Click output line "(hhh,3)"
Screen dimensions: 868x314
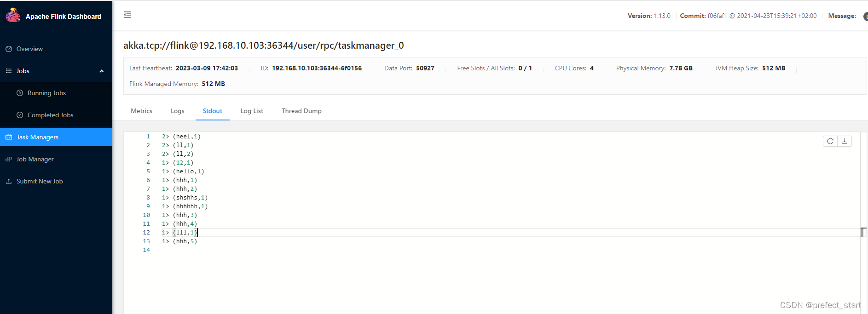(185, 215)
